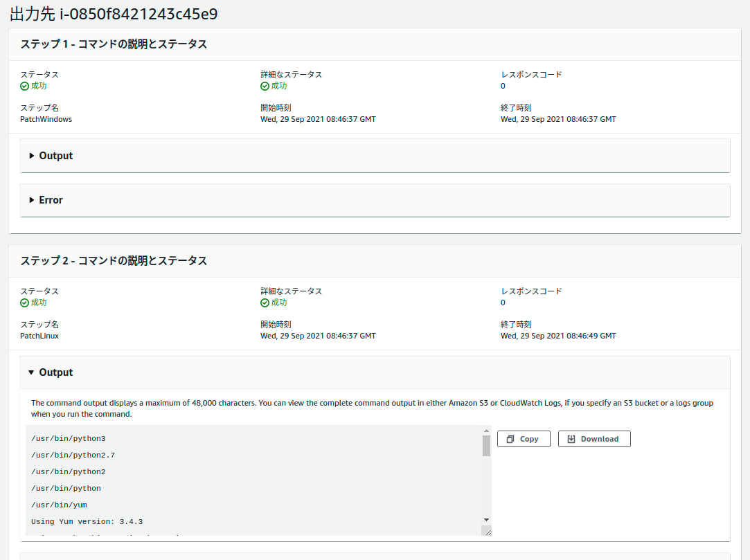This screenshot has height=560, width=750.
Task: Click the resize handle of output box
Action: [x=487, y=531]
